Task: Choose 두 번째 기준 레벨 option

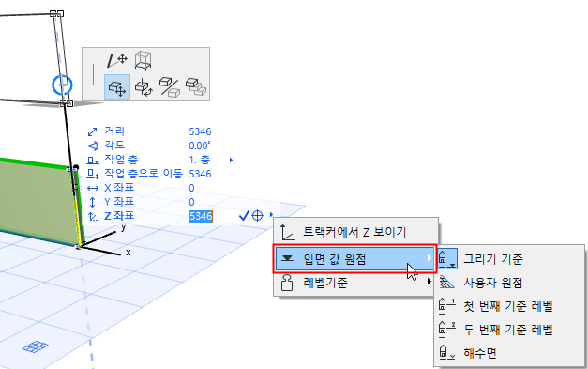Action: coord(509,330)
